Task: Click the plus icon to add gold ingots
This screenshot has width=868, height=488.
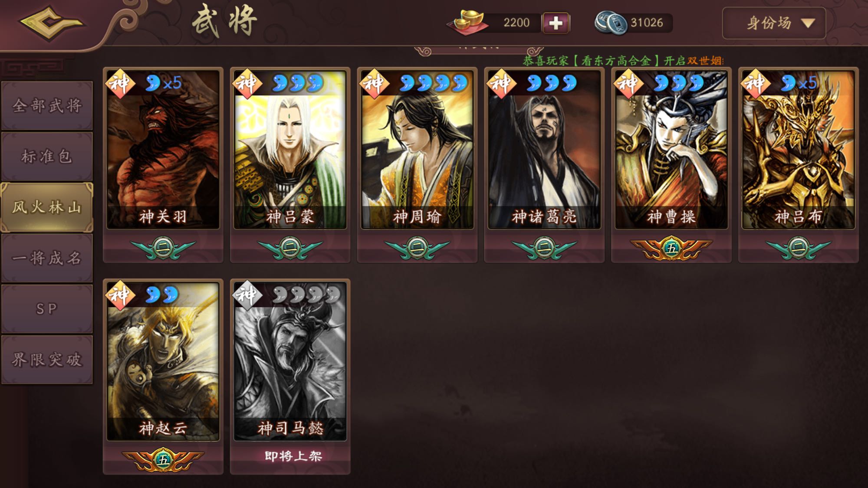Action: pyautogui.click(x=556, y=23)
